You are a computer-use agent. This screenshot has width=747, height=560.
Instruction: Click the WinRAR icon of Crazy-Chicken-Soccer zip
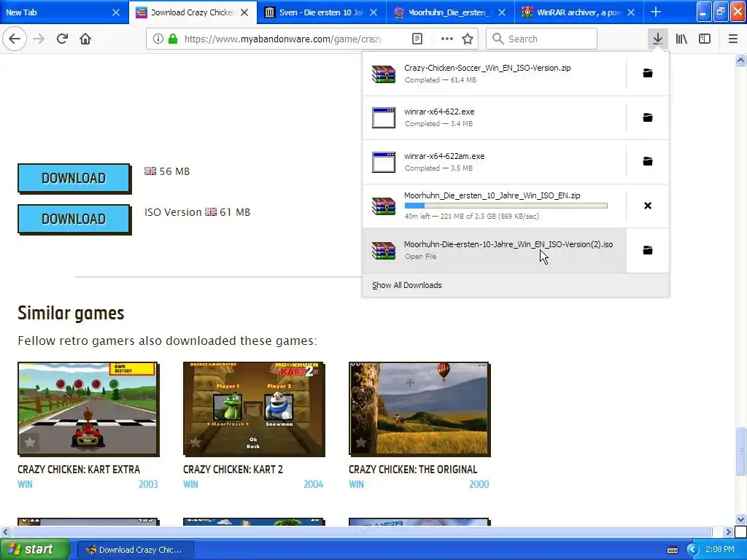coord(384,74)
